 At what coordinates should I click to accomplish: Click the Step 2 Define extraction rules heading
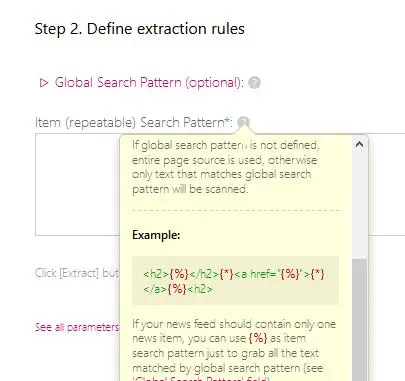click(x=140, y=29)
